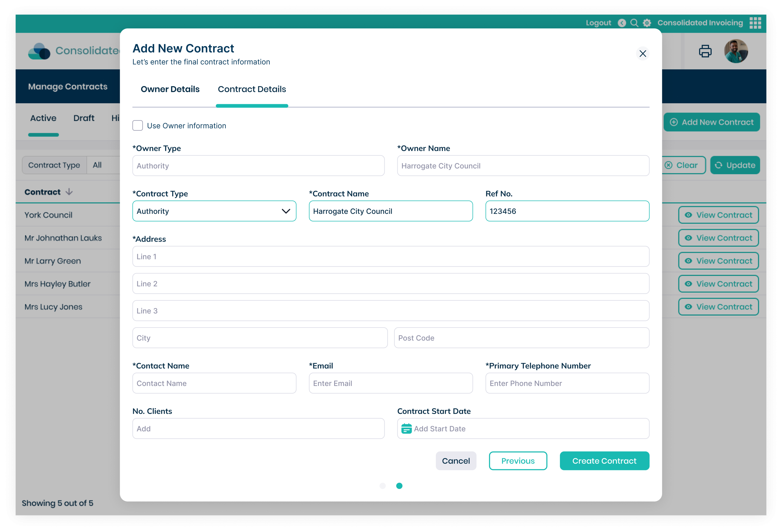Select first step pagination dot
The image size is (782, 532).
click(382, 486)
